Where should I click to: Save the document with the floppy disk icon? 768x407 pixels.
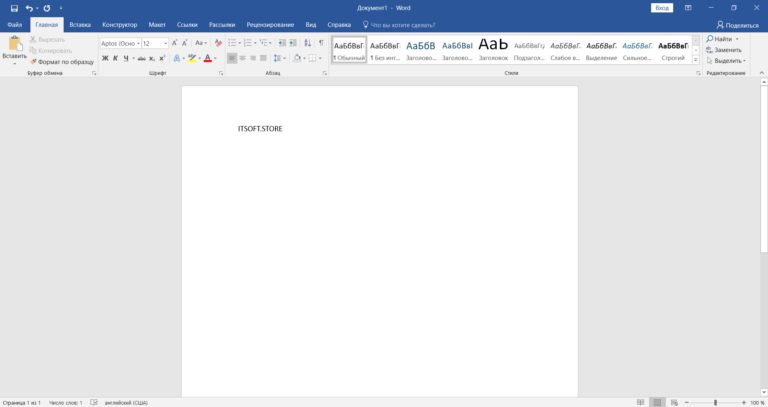[x=14, y=8]
